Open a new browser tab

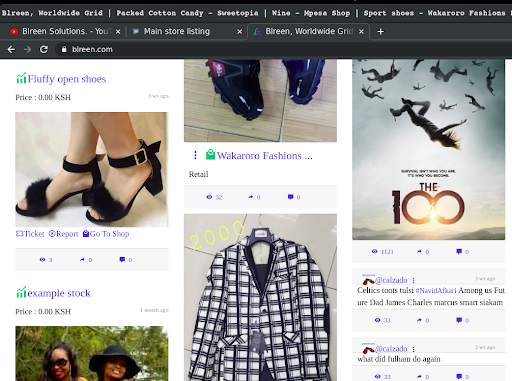[380, 32]
